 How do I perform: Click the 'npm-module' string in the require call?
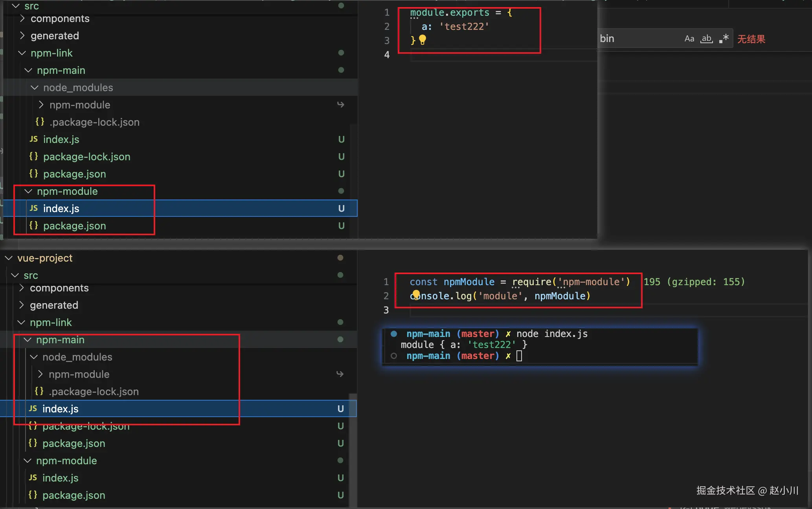[591, 282]
